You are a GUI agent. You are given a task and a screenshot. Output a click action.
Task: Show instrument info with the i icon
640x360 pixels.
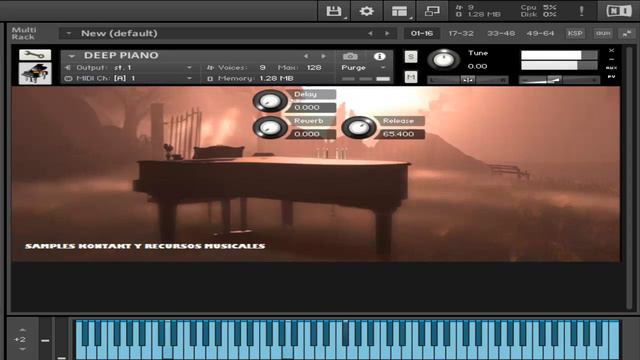coord(379,56)
